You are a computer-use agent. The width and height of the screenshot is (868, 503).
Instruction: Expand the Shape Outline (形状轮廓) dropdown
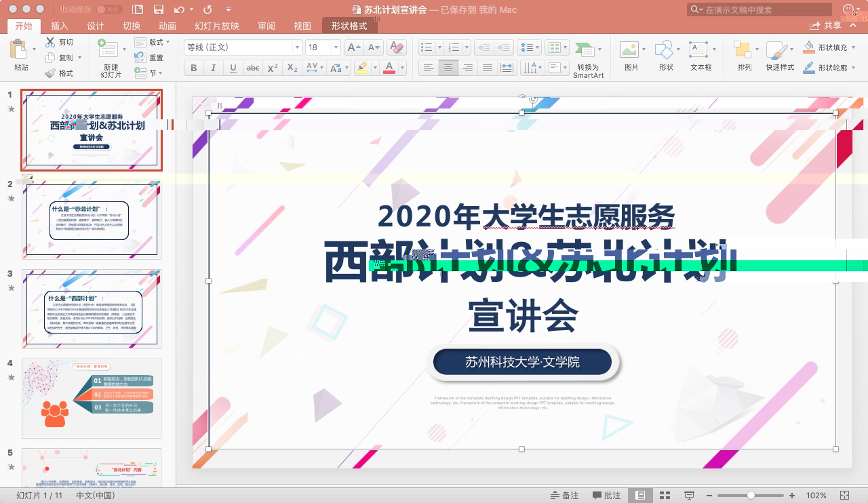tap(854, 68)
